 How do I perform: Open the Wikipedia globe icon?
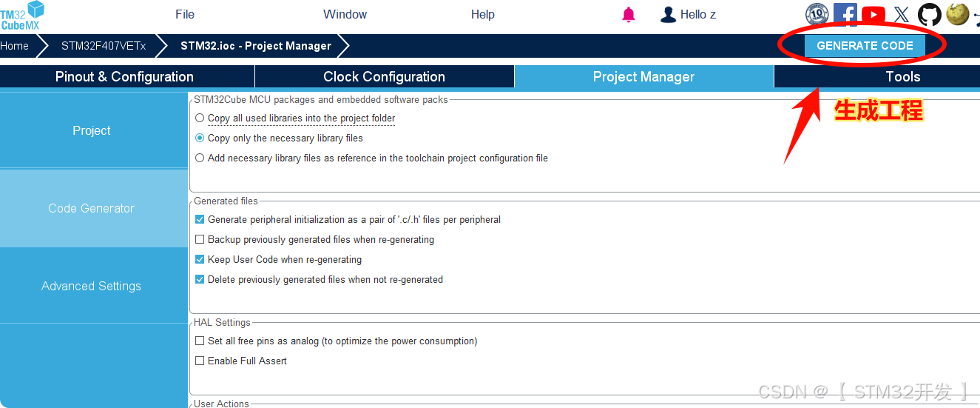[x=958, y=14]
